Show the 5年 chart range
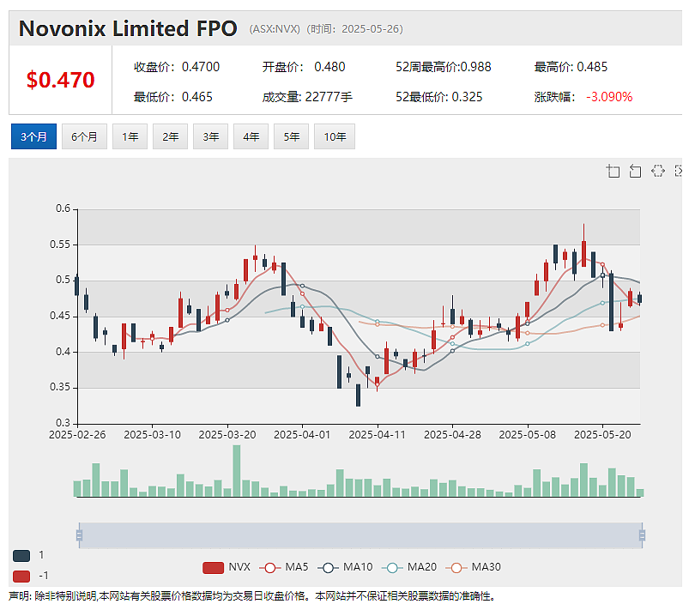Screen dimensions: 695x616 click(291, 136)
